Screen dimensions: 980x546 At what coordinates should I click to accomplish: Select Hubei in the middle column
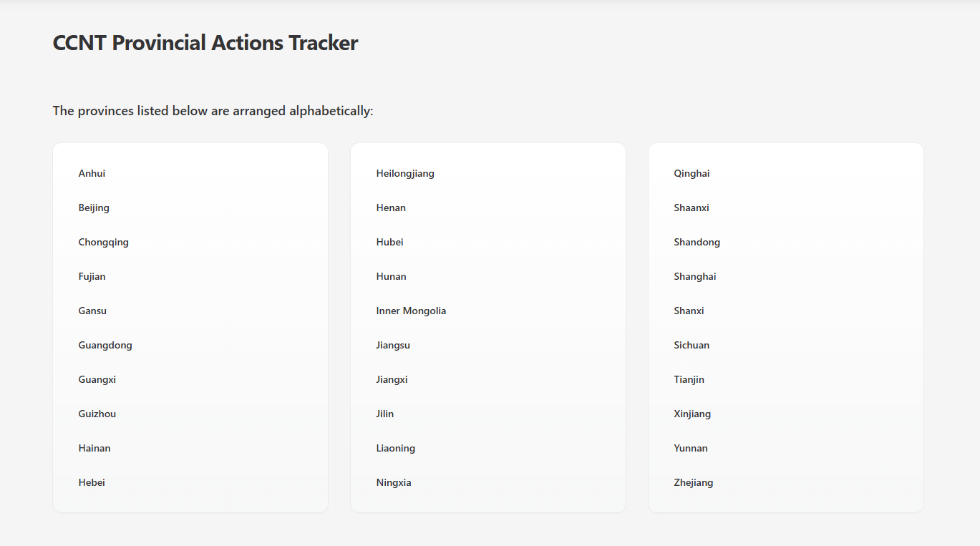(x=389, y=242)
